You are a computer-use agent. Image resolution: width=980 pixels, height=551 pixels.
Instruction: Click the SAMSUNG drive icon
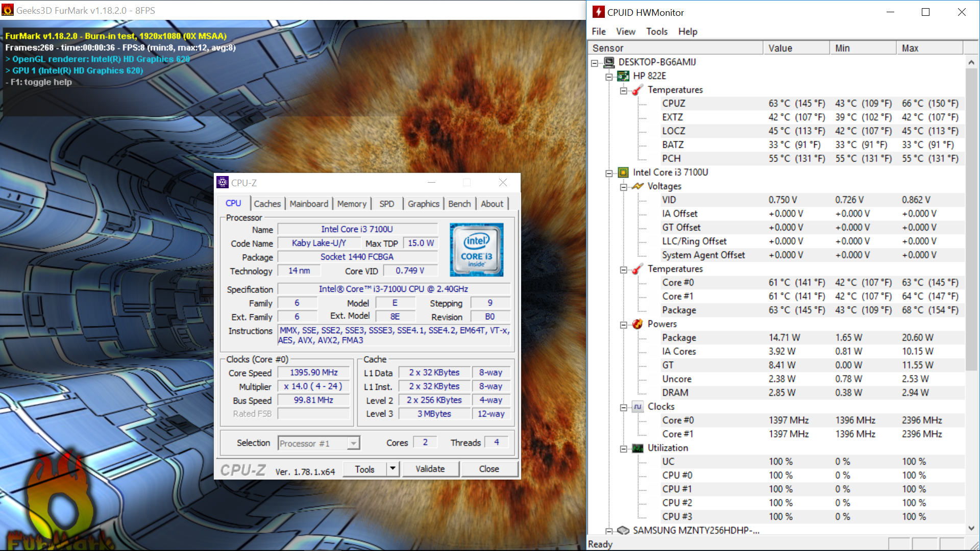[x=623, y=531]
